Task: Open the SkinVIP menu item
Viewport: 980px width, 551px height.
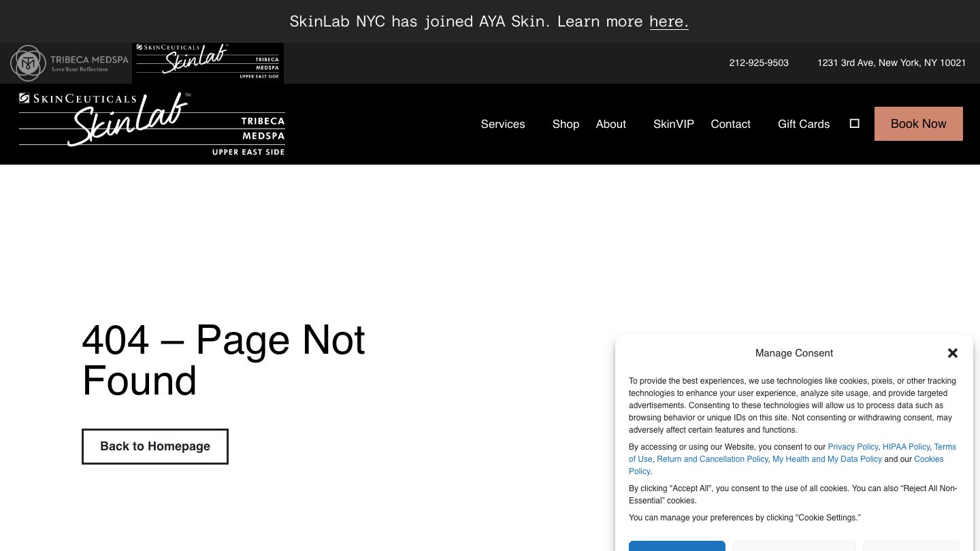Action: (x=673, y=124)
